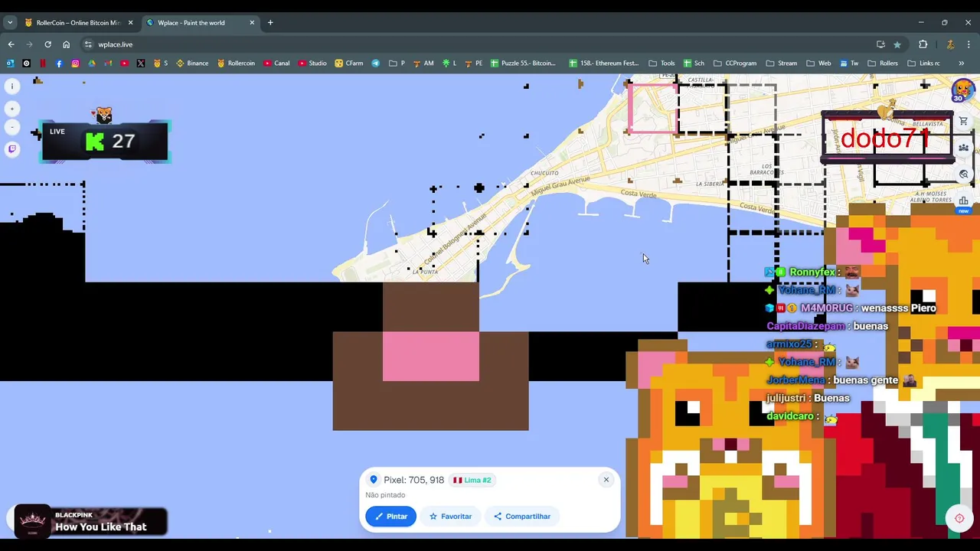This screenshot has width=980, height=551.
Task: Reload the page
Action: point(47,44)
